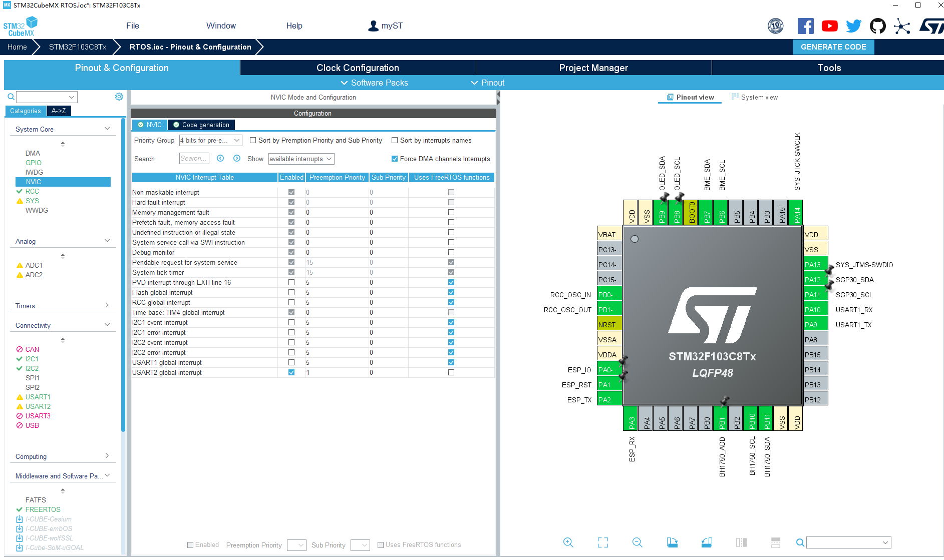Screen dimensions: 944x560
Task: Click the best-fit pinout view icon
Action: pos(602,542)
